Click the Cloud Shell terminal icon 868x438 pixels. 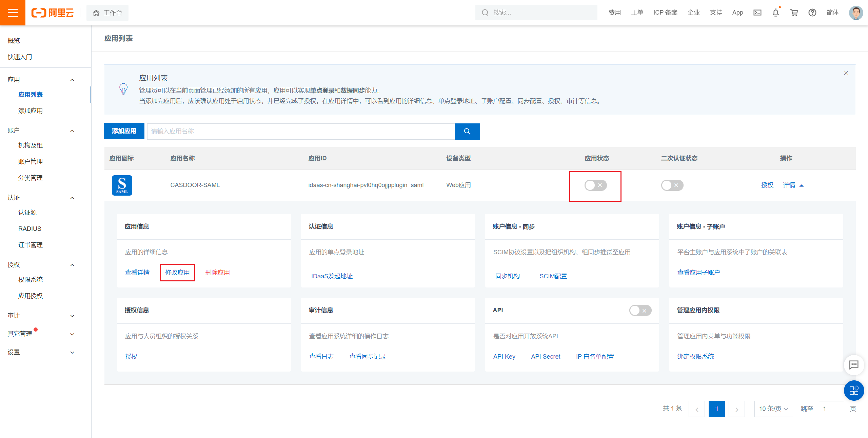click(757, 13)
